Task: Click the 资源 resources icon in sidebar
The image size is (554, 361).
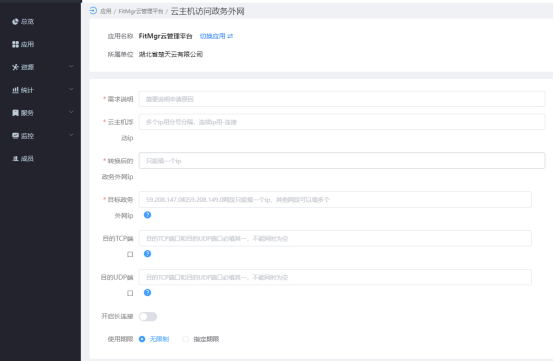Action: (15, 67)
